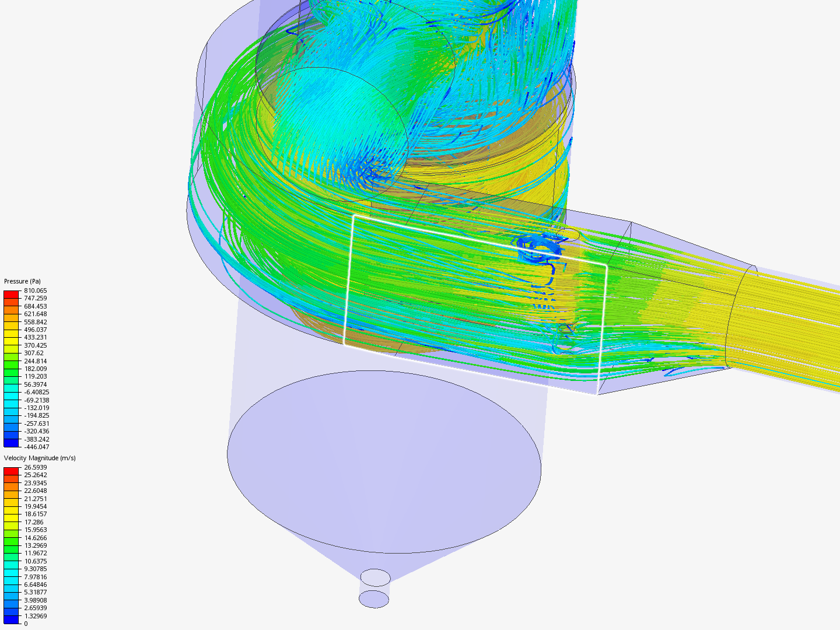Click the 119.203 pressure legend value
Screen dimensions: 840x630
[36, 376]
